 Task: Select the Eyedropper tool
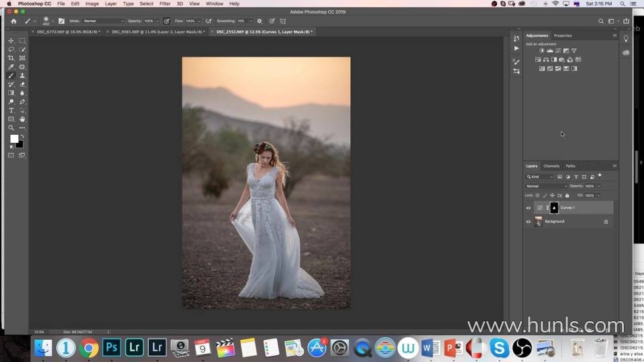[x=11, y=67]
